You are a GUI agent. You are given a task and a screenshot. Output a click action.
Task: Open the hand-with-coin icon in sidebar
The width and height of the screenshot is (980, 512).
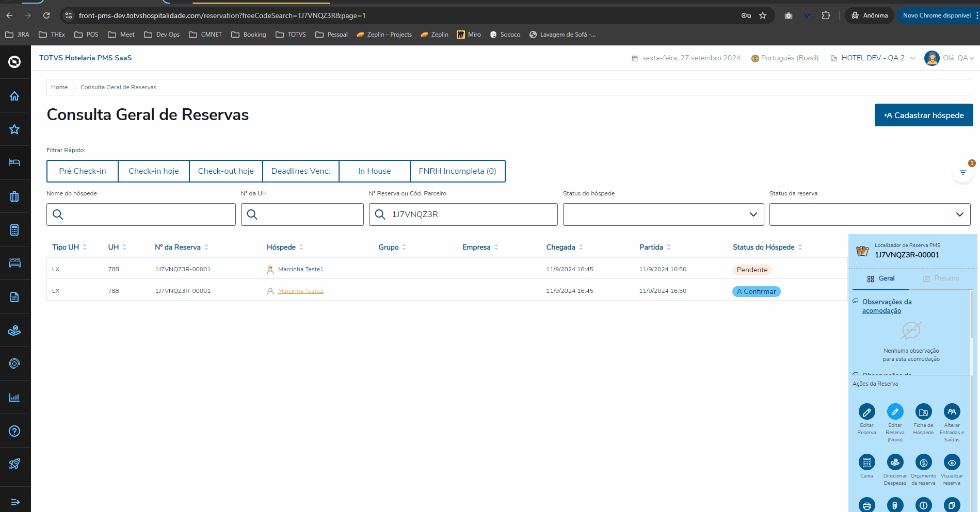[14, 331]
